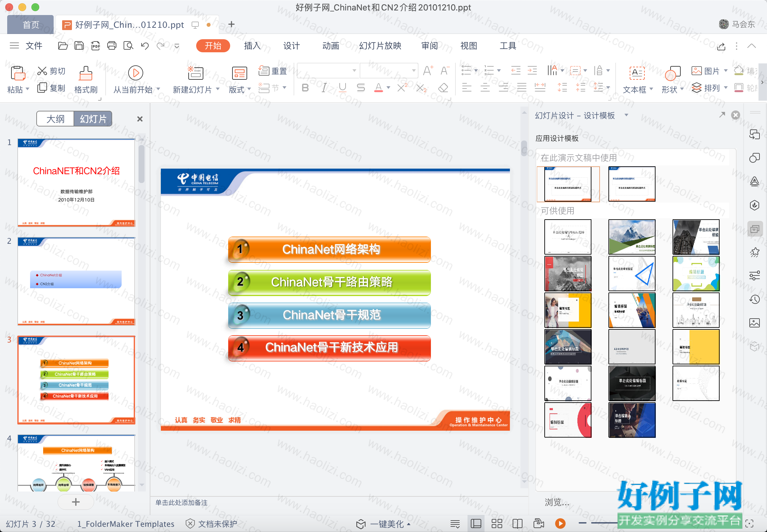Decrease indent level icon
767x532 pixels.
coord(516,71)
